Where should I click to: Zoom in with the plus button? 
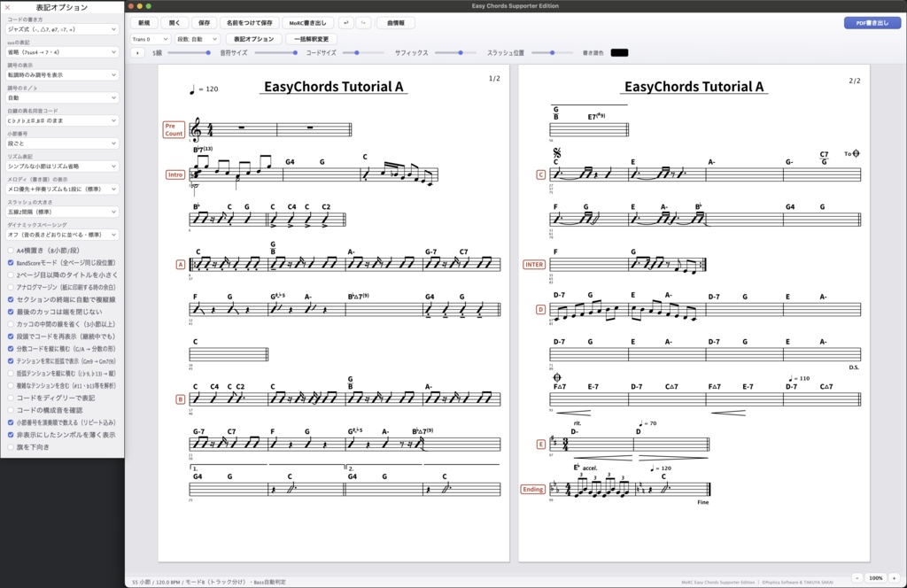click(894, 577)
